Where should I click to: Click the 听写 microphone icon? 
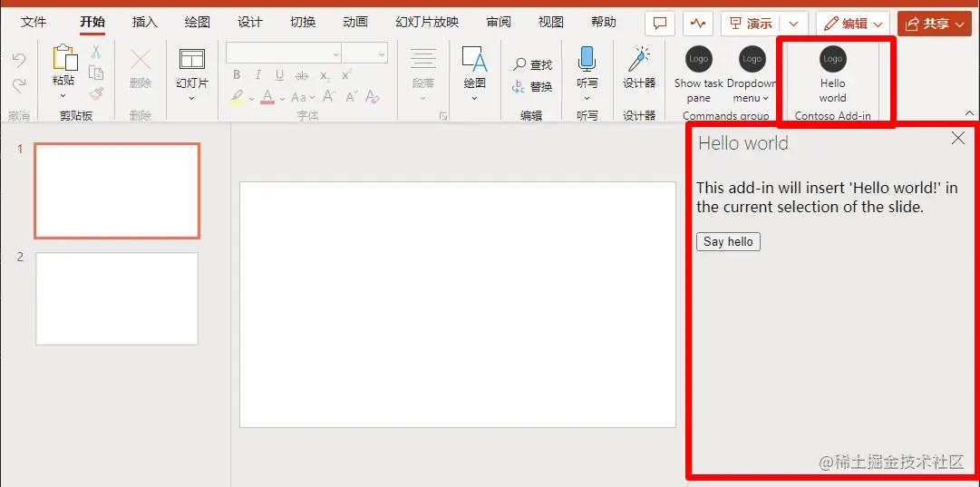coord(587,59)
